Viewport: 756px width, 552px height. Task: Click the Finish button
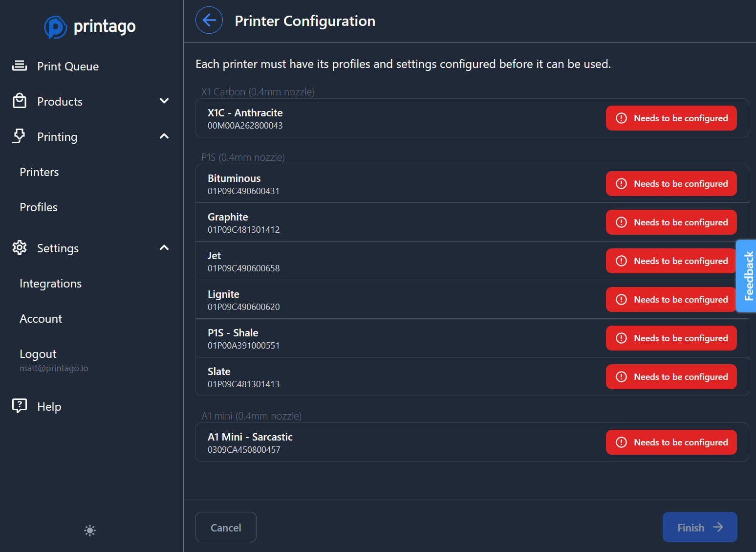click(x=700, y=527)
